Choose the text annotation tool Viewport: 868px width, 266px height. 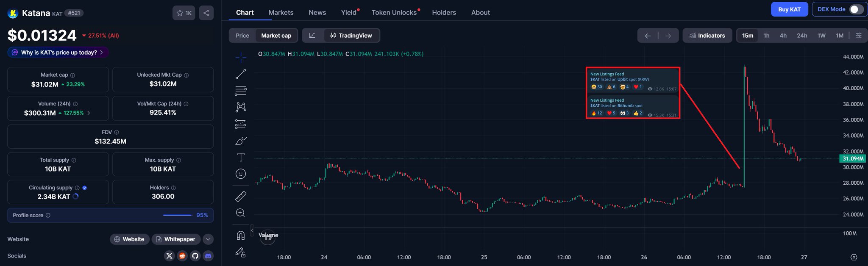click(x=241, y=157)
